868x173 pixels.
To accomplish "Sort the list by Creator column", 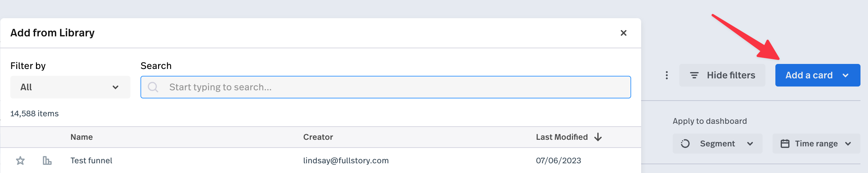I will 318,137.
